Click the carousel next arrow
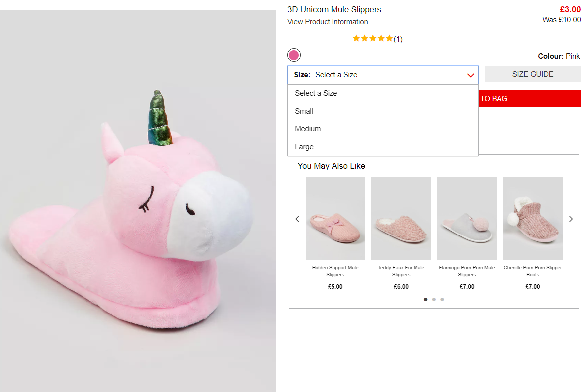The height and width of the screenshot is (392, 583). point(571,219)
